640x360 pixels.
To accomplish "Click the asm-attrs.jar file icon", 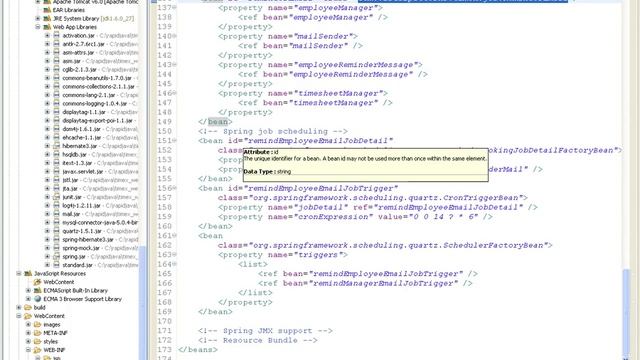I will point(56,53).
